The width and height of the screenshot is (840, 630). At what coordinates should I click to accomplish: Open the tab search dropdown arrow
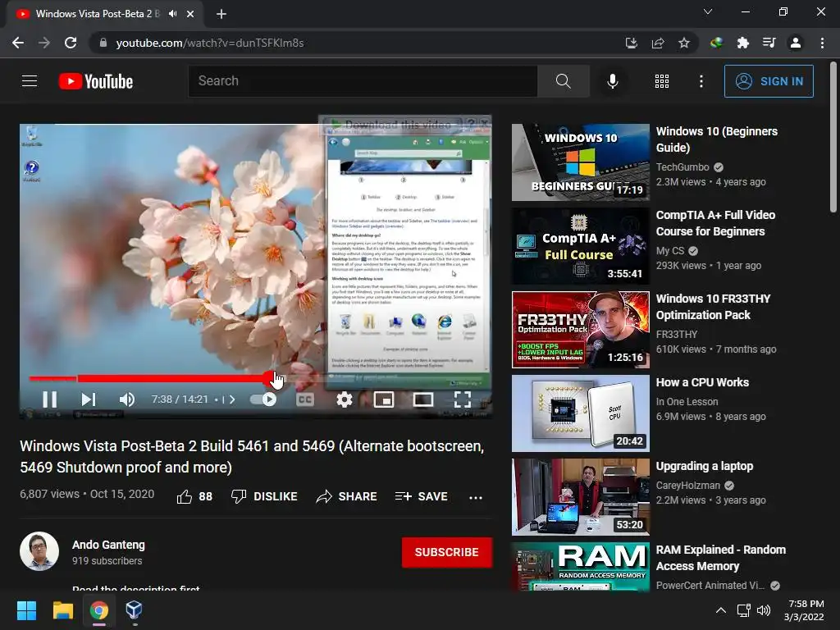708,11
